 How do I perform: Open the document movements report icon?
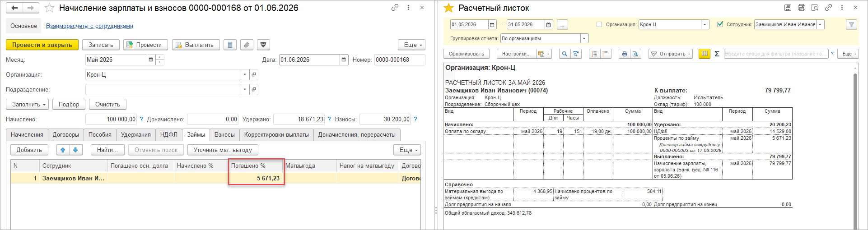pyautogui.click(x=230, y=45)
